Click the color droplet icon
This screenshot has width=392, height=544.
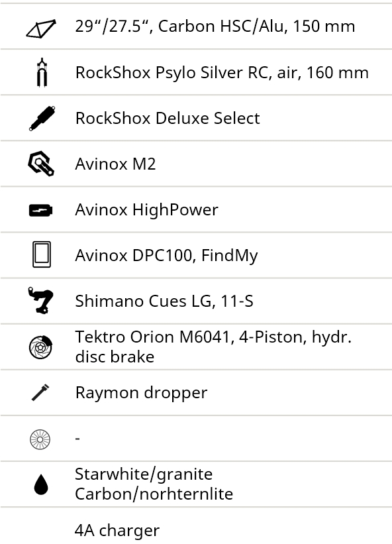click(41, 484)
